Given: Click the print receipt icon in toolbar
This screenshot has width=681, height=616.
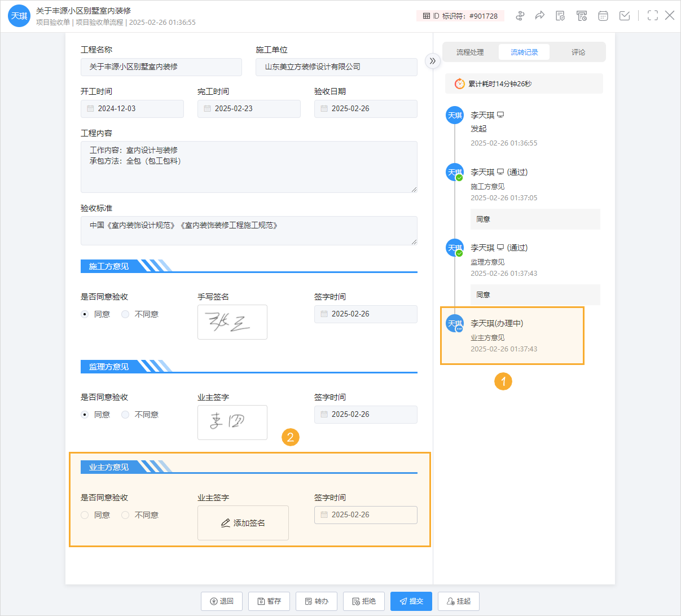Looking at the screenshot, I should pyautogui.click(x=582, y=16).
